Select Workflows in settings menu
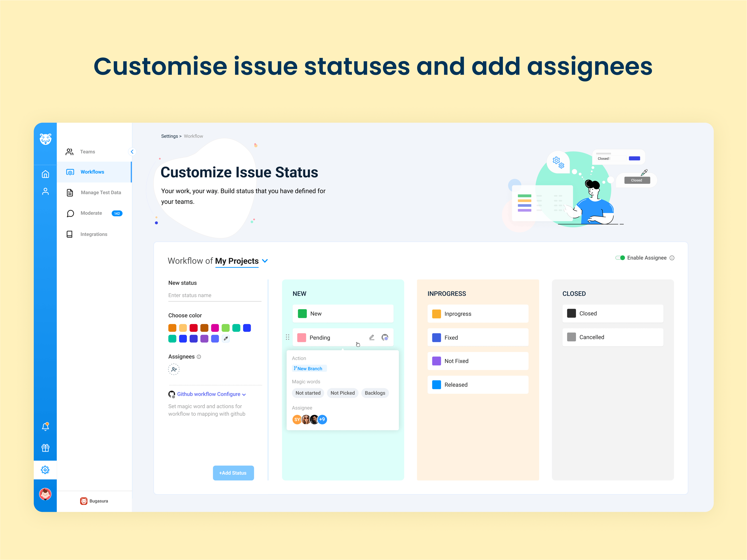The width and height of the screenshot is (747, 560). pos(94,172)
